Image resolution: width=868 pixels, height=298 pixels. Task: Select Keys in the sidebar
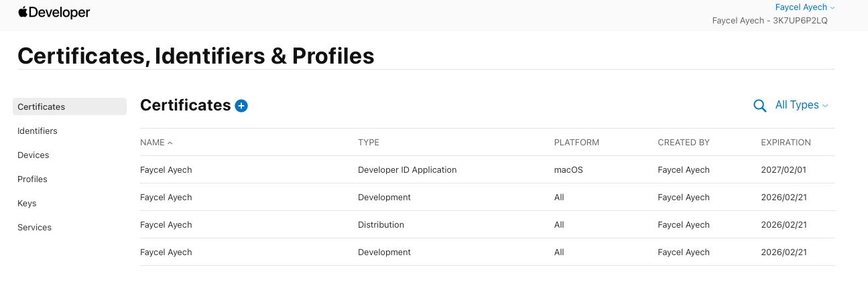click(x=27, y=203)
